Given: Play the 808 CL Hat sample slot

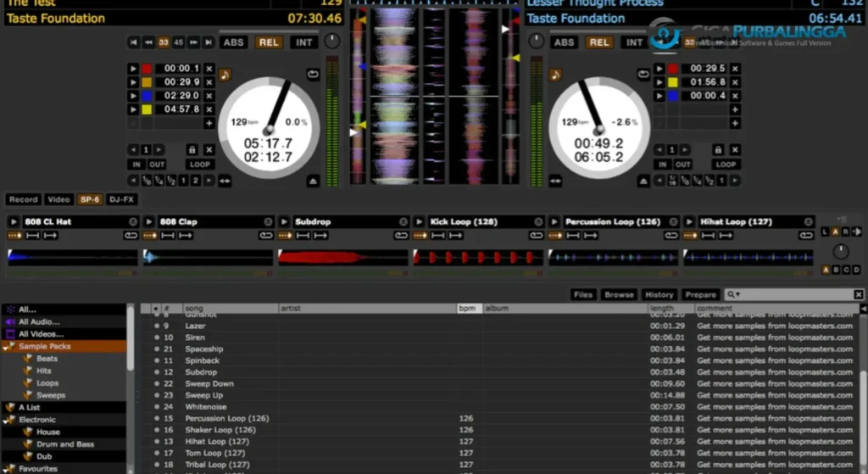Looking at the screenshot, I should 14,221.
